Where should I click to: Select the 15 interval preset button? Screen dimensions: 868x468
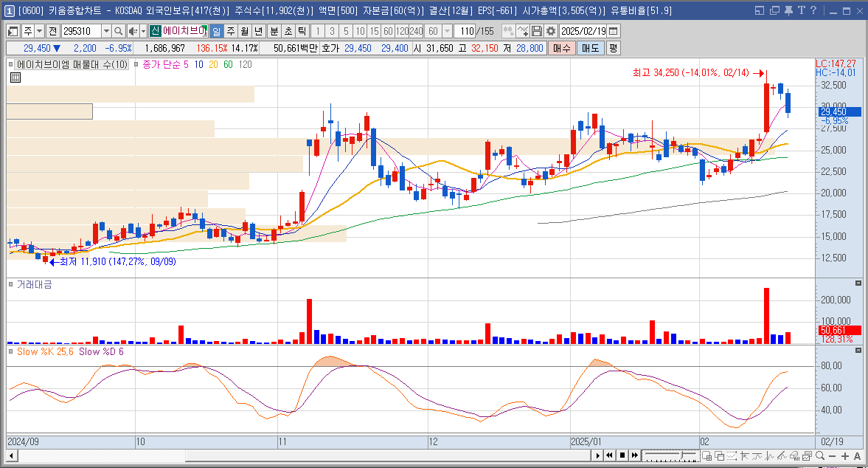click(374, 31)
